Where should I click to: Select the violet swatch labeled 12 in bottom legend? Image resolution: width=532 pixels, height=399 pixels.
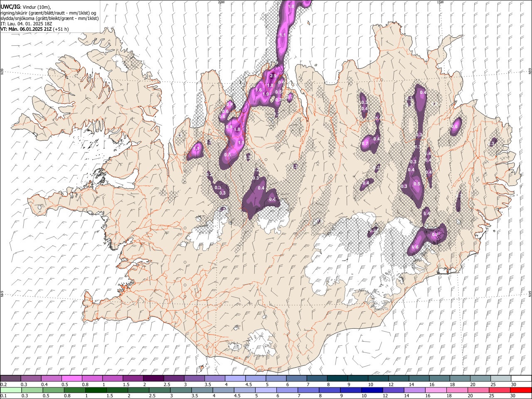393,390
